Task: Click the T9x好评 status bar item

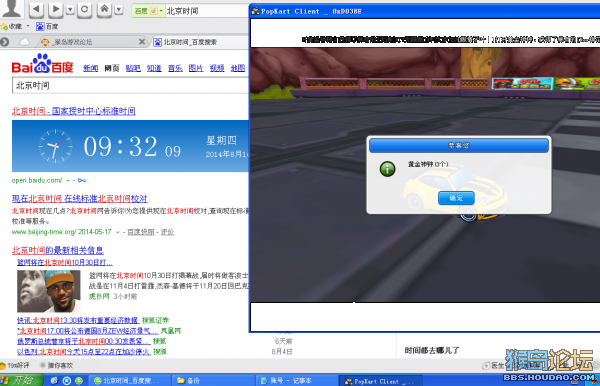Action: pos(15,365)
